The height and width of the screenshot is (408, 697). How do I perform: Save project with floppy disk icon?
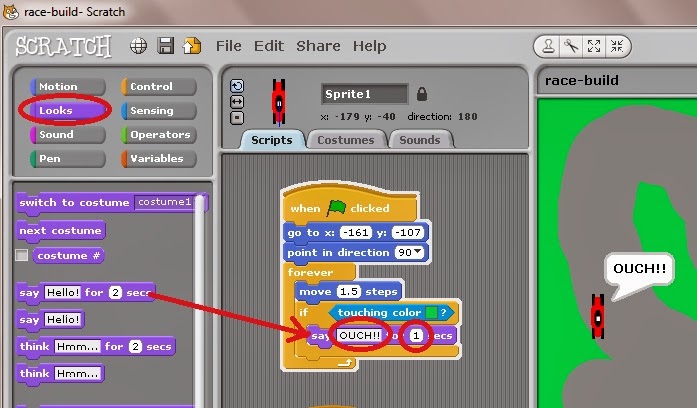165,46
